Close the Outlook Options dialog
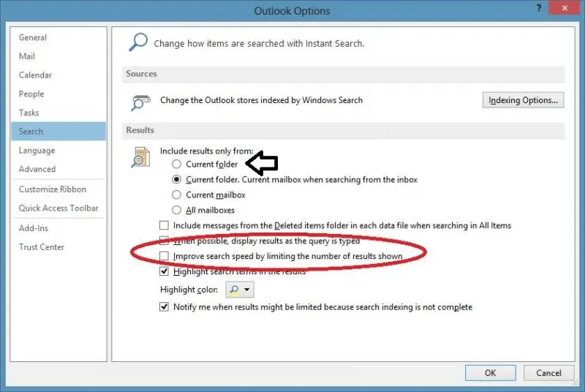The height and width of the screenshot is (392, 585). (x=565, y=8)
